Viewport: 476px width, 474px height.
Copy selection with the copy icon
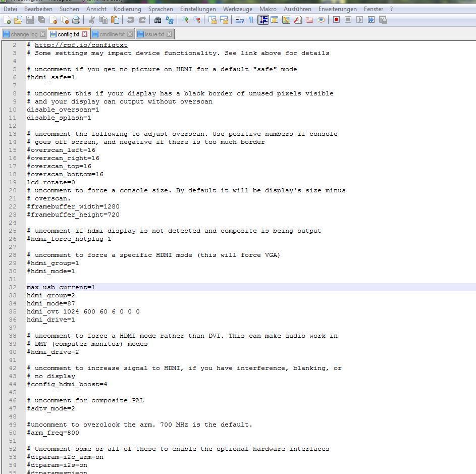click(x=103, y=20)
